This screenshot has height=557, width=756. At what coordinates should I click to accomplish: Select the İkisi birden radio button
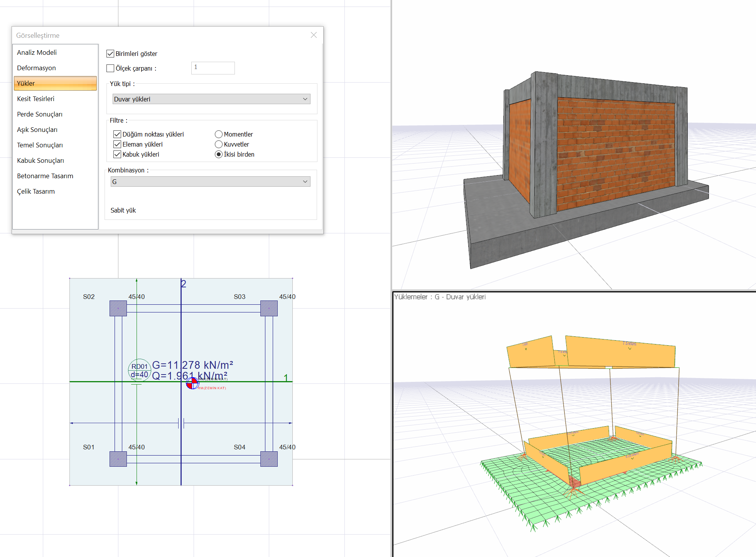[x=219, y=154]
